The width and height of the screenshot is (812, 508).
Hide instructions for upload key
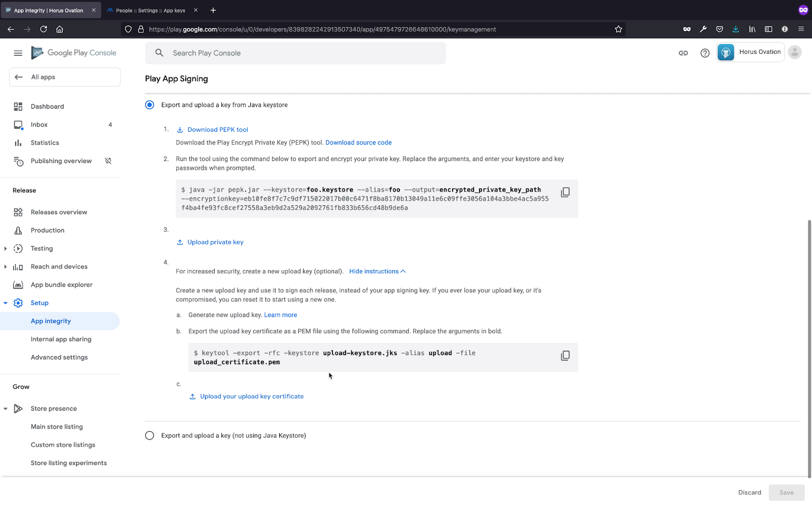[x=377, y=271]
